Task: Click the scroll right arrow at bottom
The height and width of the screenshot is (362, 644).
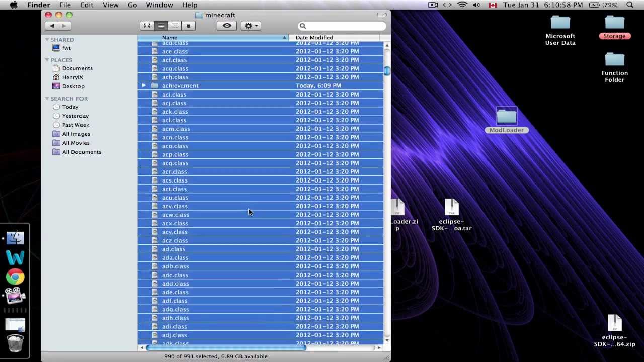Action: 379,347
